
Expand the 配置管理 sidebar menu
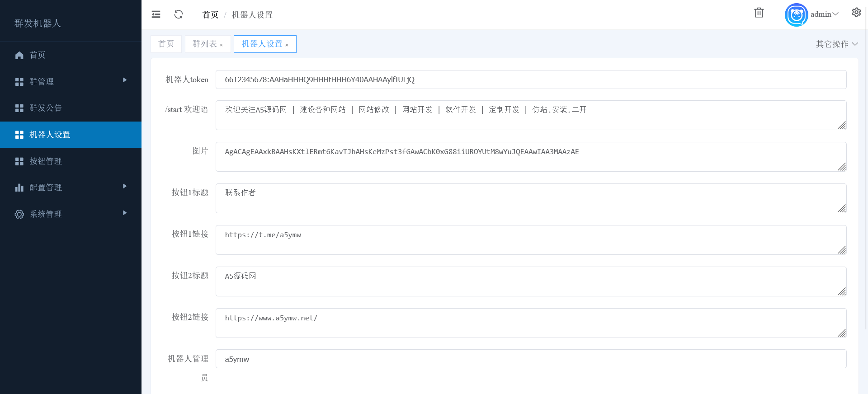(71, 187)
